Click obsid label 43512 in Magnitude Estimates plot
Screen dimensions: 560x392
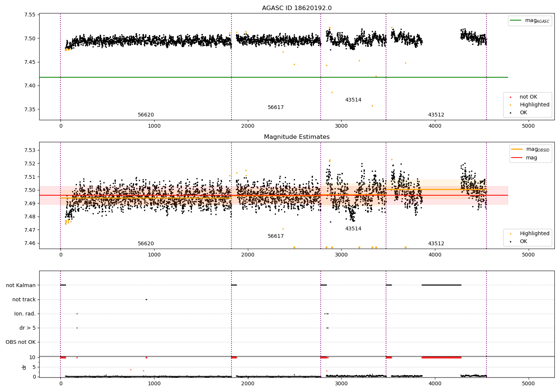436,244
